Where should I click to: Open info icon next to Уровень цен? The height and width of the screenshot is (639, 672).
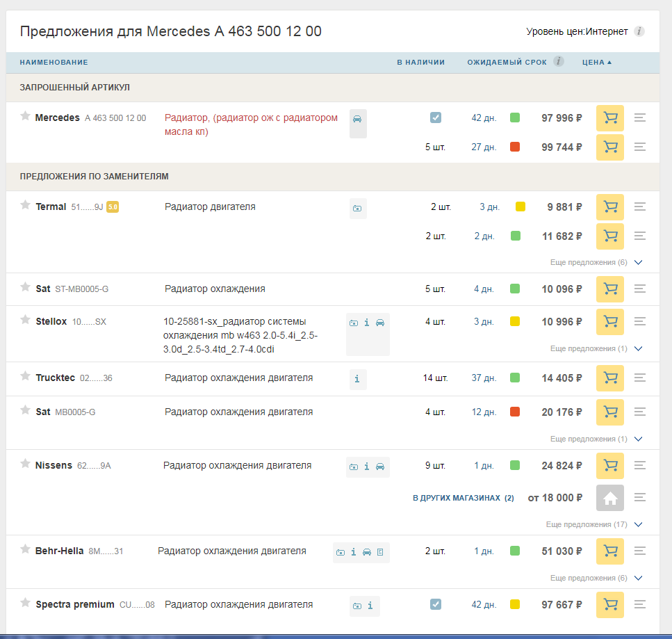click(x=639, y=31)
